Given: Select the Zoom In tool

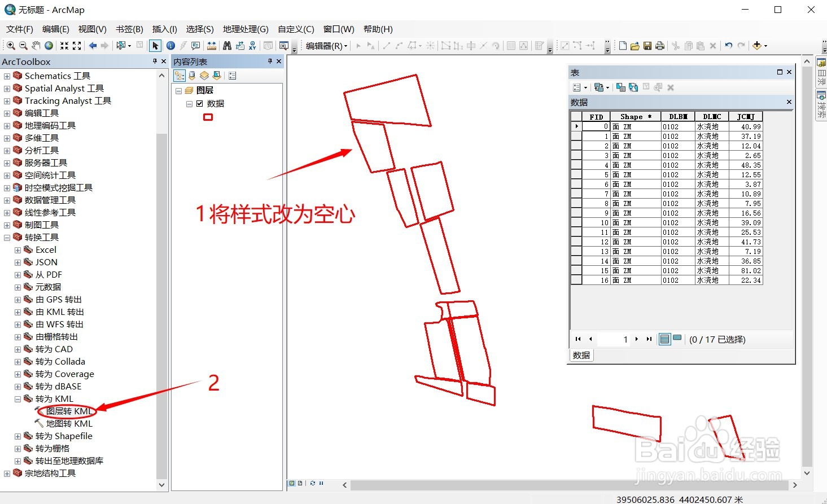Looking at the screenshot, I should pyautogui.click(x=11, y=45).
